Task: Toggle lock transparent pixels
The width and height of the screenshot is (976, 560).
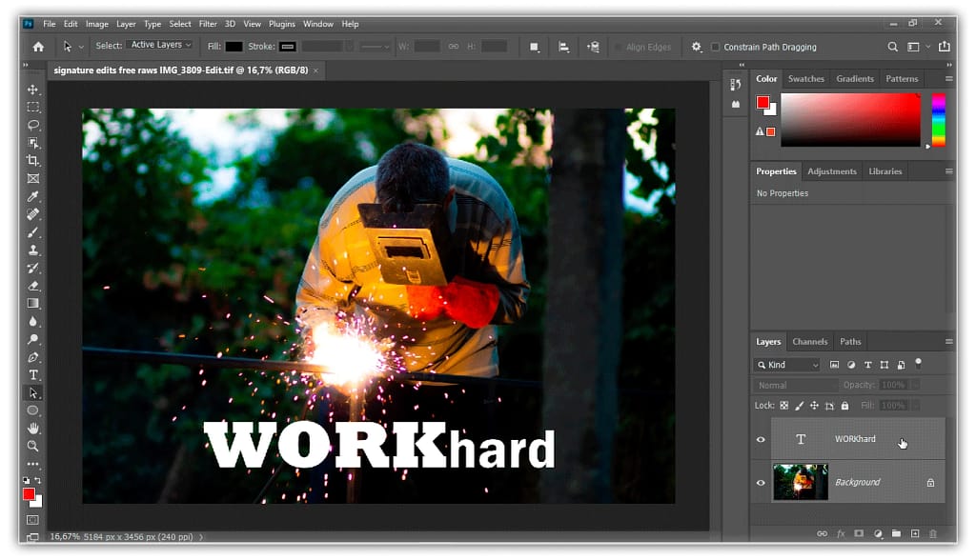Action: [784, 406]
